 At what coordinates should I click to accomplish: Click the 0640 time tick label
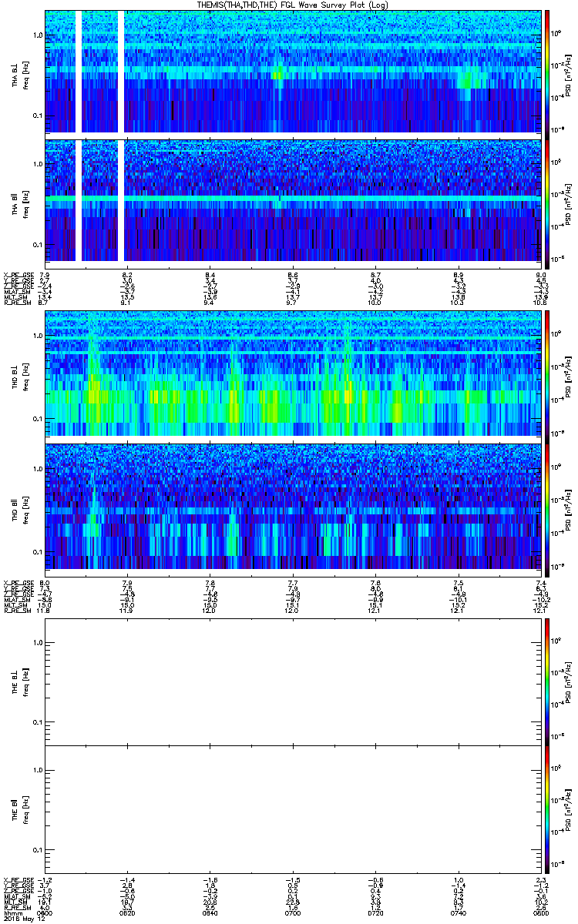[210, 912]
